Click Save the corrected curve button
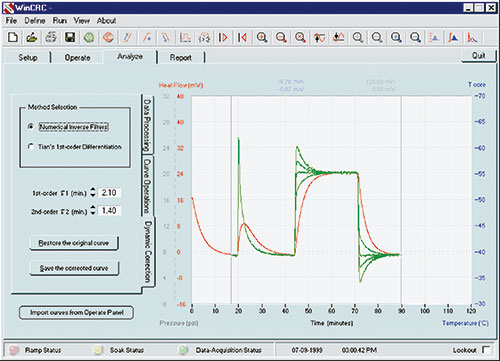Screen dimensions: 500x361 [74, 268]
